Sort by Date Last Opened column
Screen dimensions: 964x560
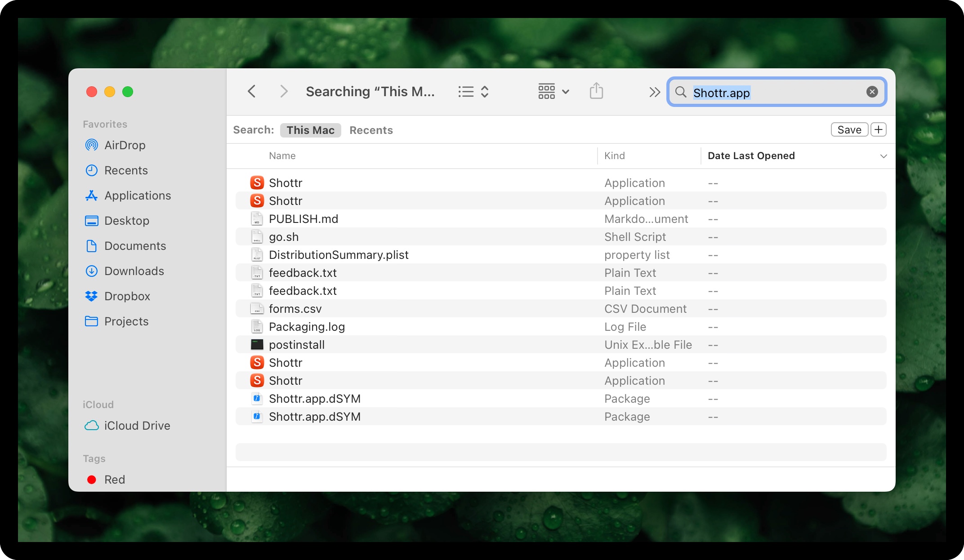pyautogui.click(x=751, y=156)
